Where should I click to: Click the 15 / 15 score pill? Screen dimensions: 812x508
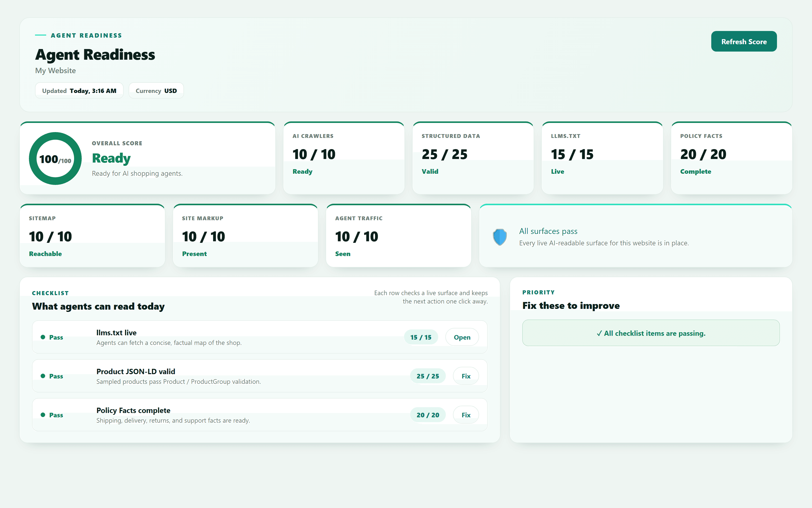click(x=421, y=337)
